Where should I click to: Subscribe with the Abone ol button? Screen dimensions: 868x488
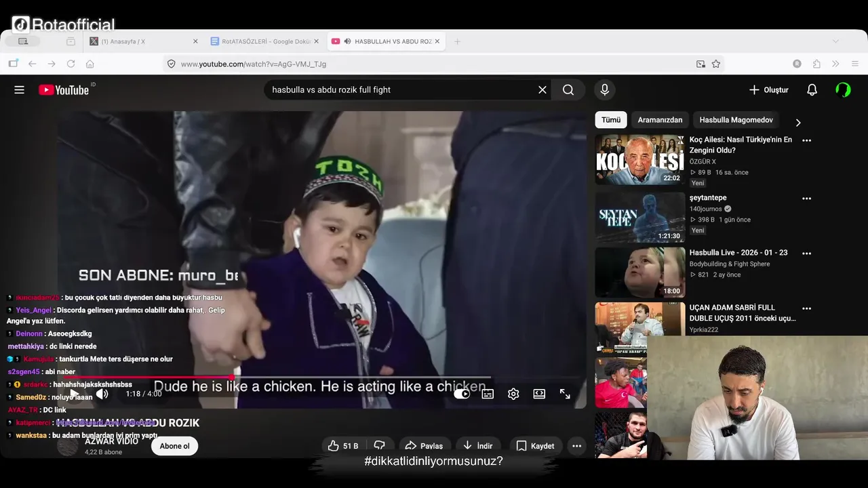click(x=174, y=446)
